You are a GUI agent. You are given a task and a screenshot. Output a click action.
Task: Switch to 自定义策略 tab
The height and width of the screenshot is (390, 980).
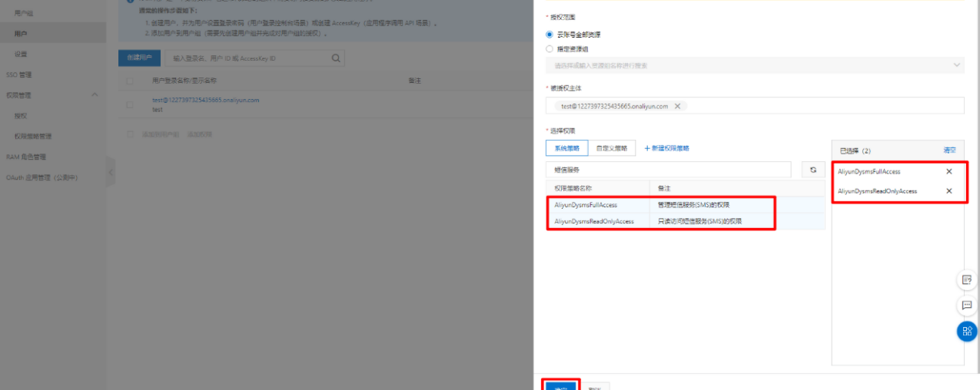[x=612, y=148]
